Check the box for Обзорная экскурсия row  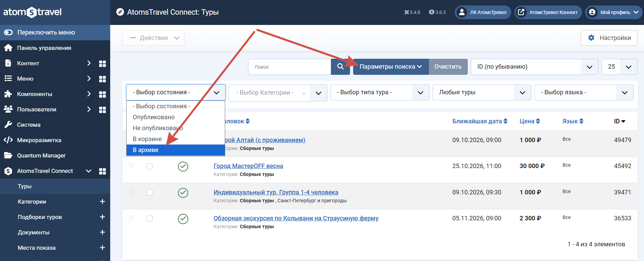pyautogui.click(x=150, y=219)
